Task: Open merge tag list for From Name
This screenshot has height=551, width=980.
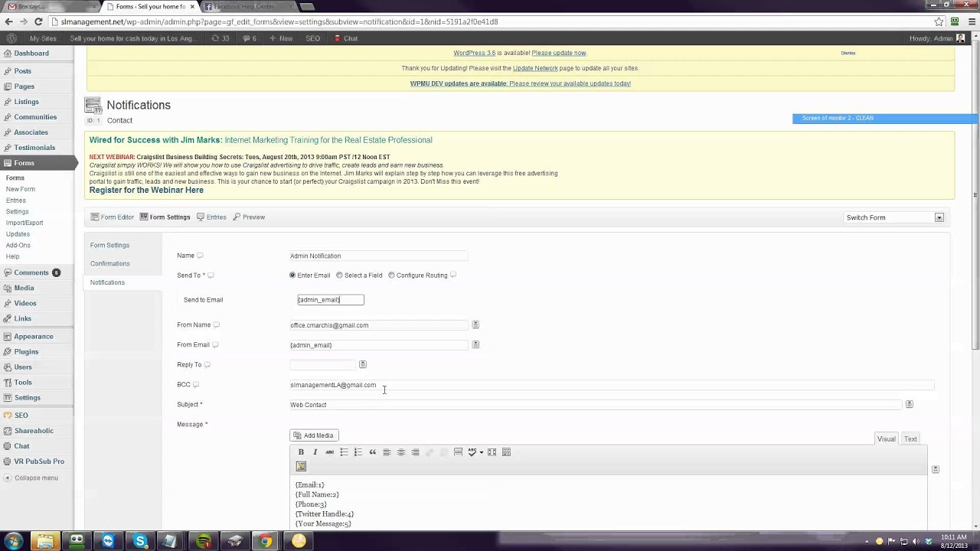Action: tap(475, 324)
